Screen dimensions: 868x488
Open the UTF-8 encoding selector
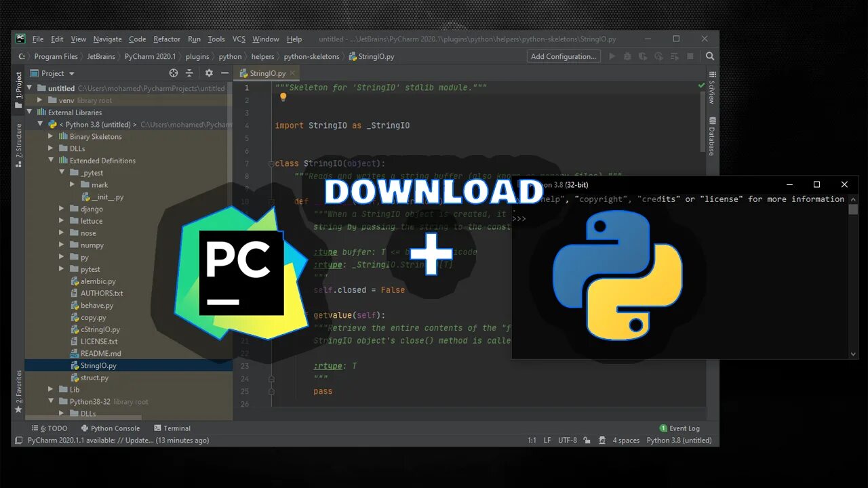coord(568,441)
